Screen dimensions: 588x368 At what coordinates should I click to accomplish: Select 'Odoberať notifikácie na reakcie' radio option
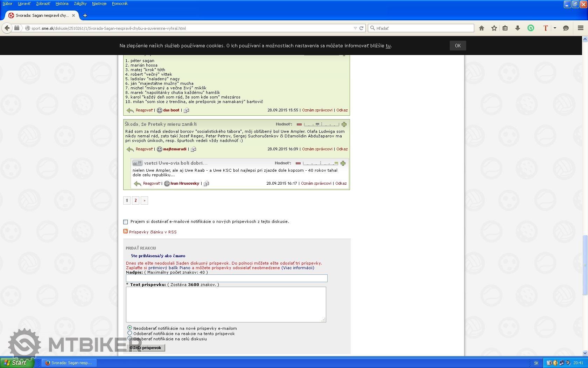tap(130, 333)
